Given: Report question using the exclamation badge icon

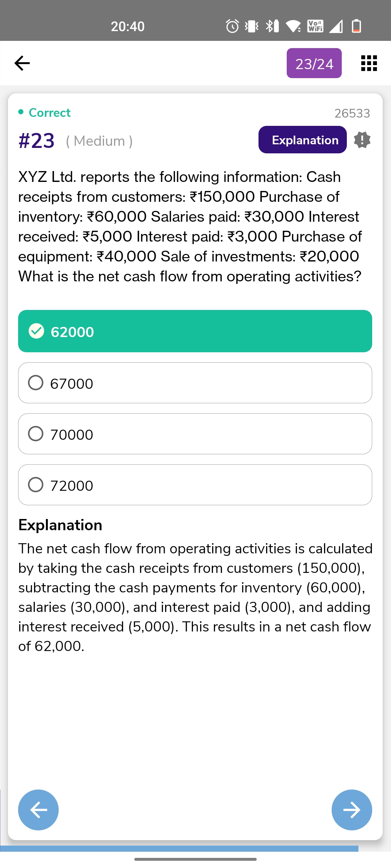Looking at the screenshot, I should tap(362, 140).
